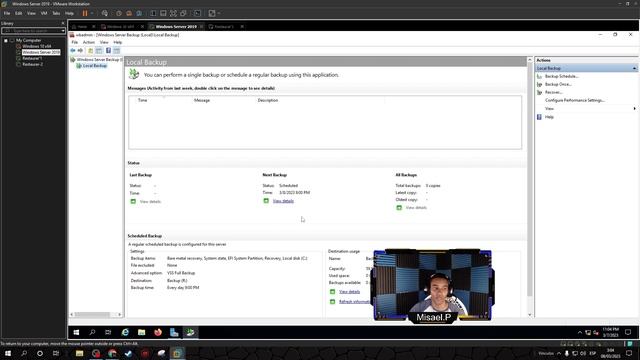Select Local Backup in wbadmin console tree
Screen dimensions: 640x360
(x=95, y=66)
